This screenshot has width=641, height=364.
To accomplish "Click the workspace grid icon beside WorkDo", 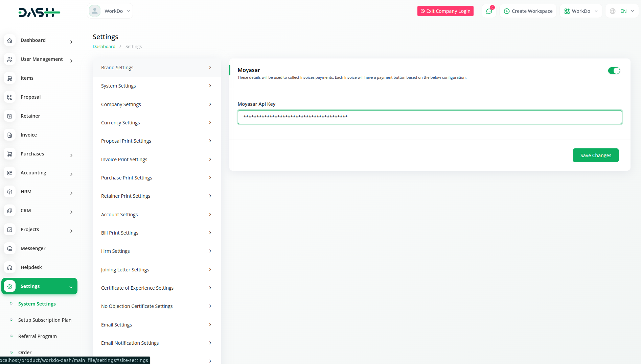I will pos(567,11).
